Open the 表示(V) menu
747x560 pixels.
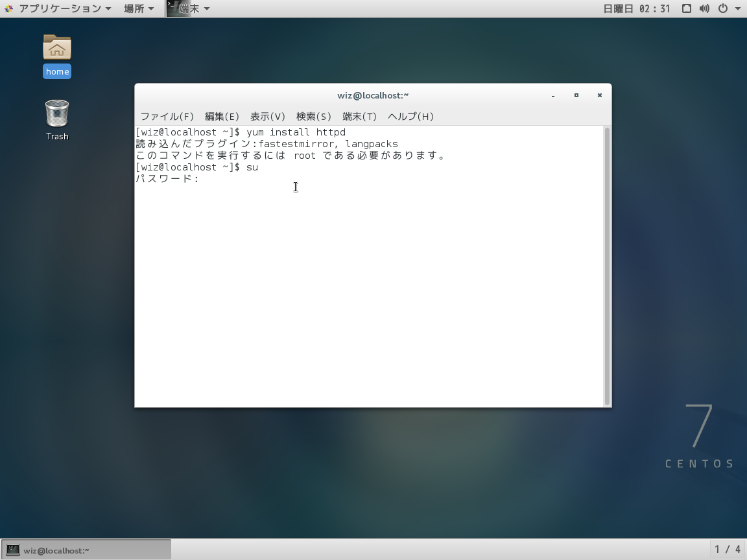point(268,117)
